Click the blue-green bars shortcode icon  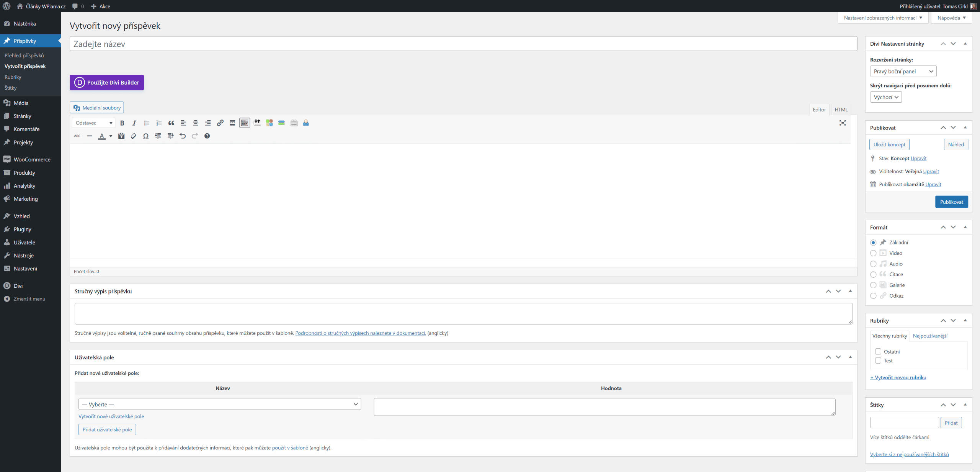(282, 123)
